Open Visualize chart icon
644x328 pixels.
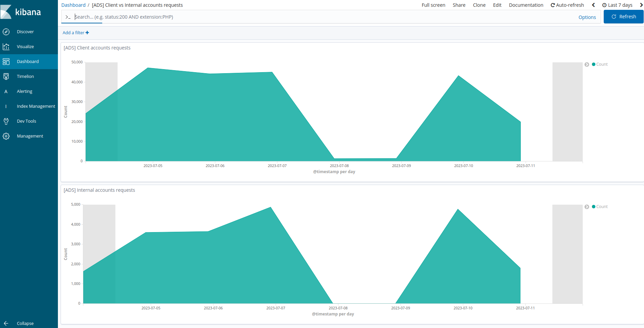[x=6, y=47]
